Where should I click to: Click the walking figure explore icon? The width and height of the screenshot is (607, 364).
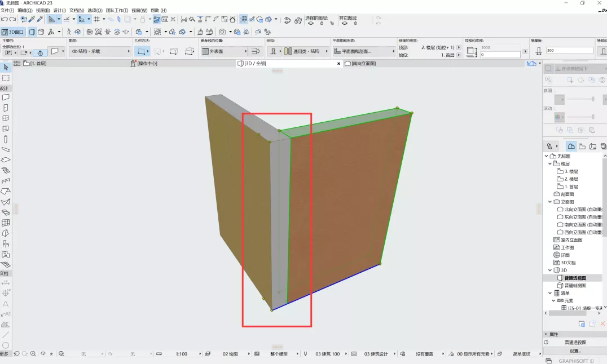(x=69, y=32)
